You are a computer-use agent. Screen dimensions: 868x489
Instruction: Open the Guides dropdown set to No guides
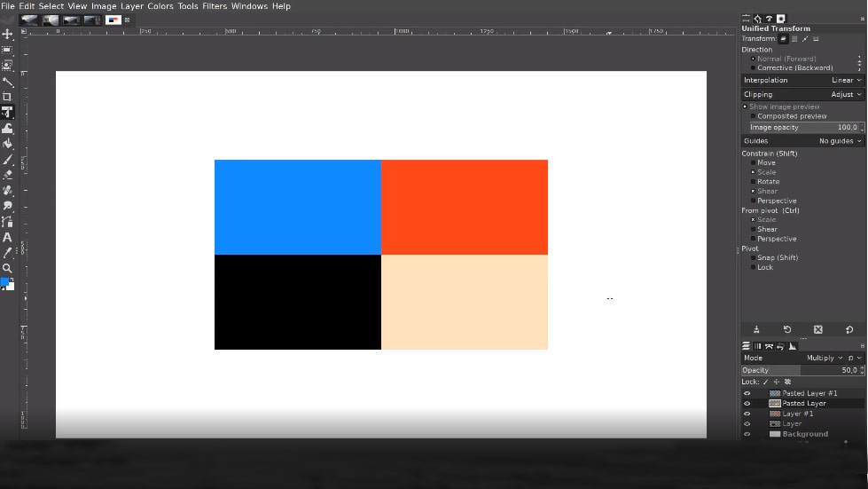[x=802, y=141]
